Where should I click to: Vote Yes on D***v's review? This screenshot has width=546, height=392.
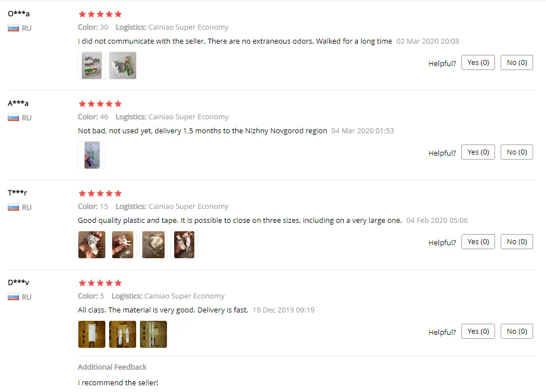[x=478, y=332]
